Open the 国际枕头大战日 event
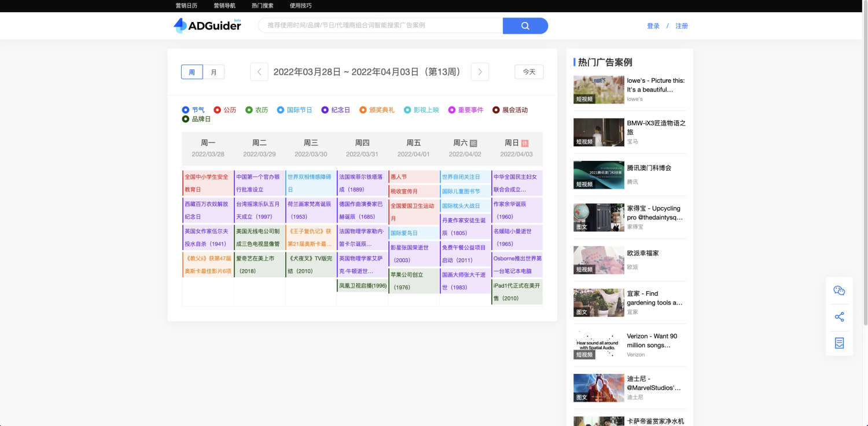This screenshot has height=426, width=868. click(465, 205)
